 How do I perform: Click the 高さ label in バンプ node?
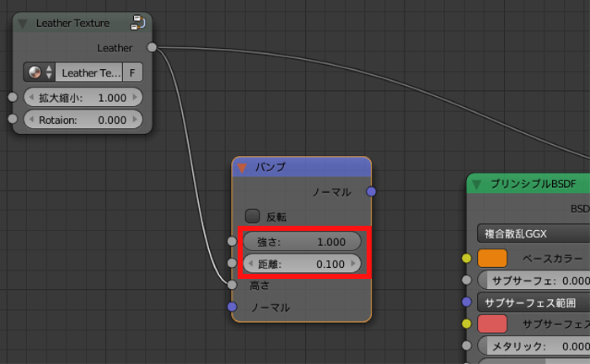point(260,286)
